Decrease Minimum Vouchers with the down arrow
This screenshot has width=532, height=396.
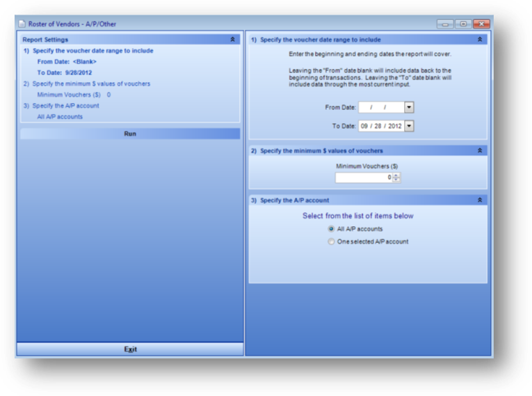(396, 180)
